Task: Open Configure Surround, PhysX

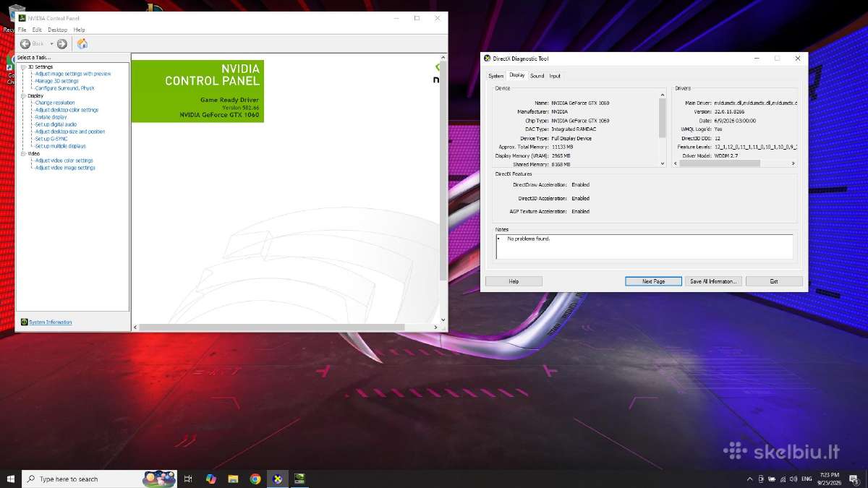Action: (65, 88)
